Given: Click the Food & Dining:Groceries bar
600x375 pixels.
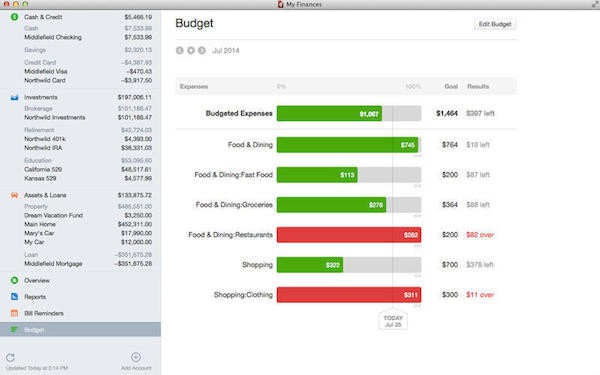Looking at the screenshot, I should (349, 205).
